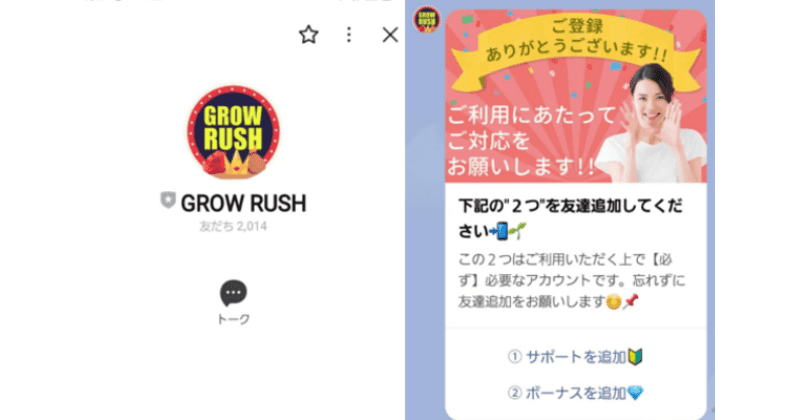
Task: Click the GROW RUSH account name
Action: (243, 203)
